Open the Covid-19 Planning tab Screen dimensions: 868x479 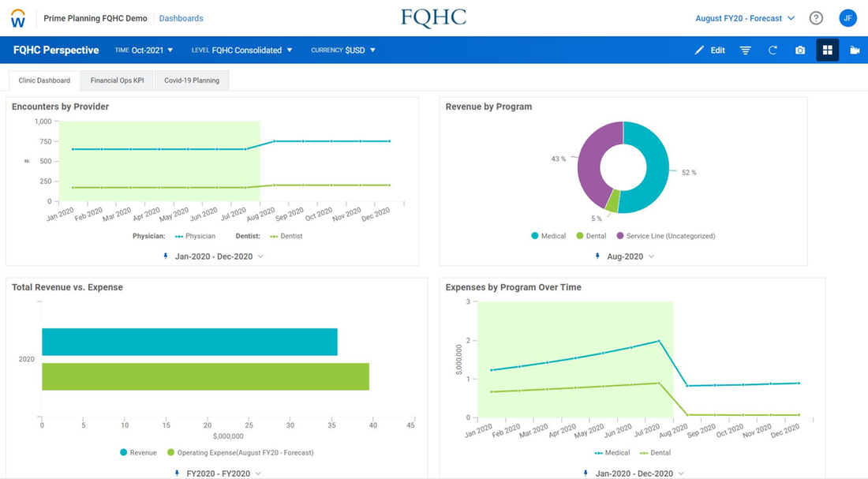[x=192, y=80]
